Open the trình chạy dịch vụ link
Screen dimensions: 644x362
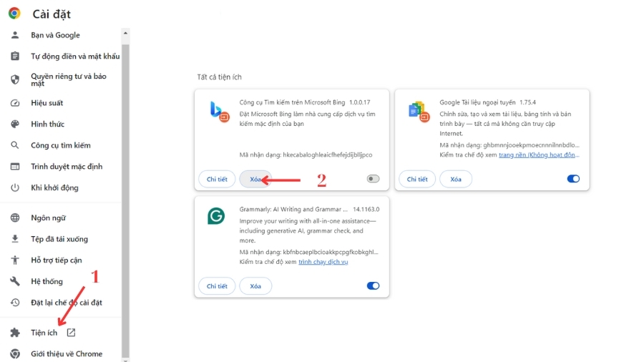[x=323, y=262]
